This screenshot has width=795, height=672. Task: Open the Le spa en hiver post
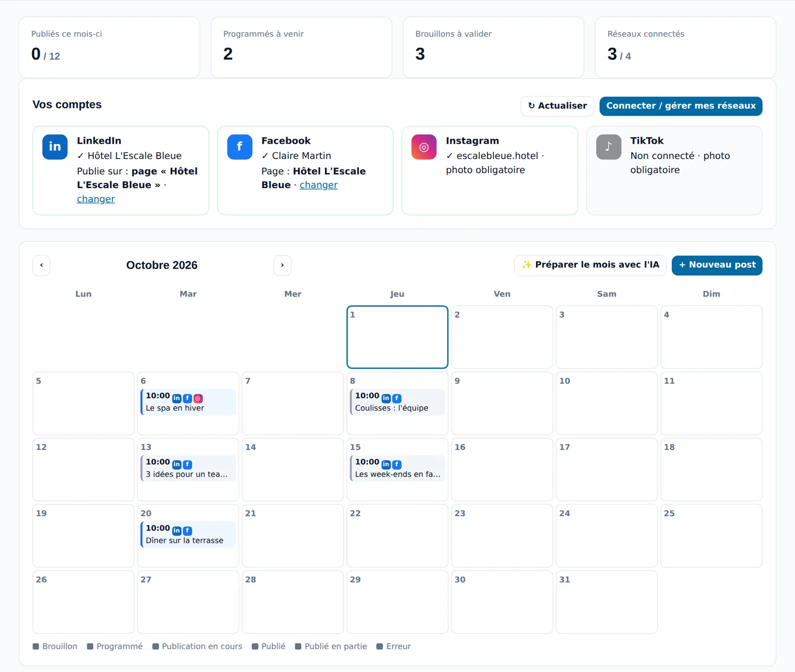click(188, 402)
